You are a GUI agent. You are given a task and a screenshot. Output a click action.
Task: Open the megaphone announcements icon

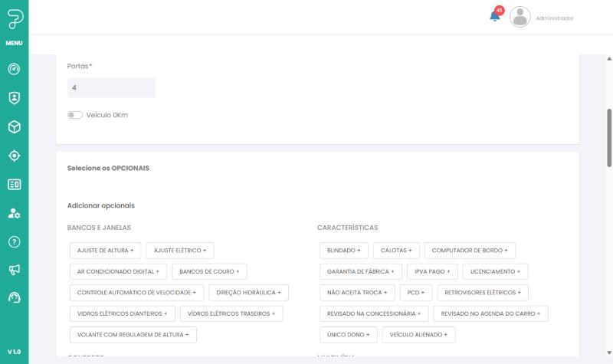pos(14,270)
